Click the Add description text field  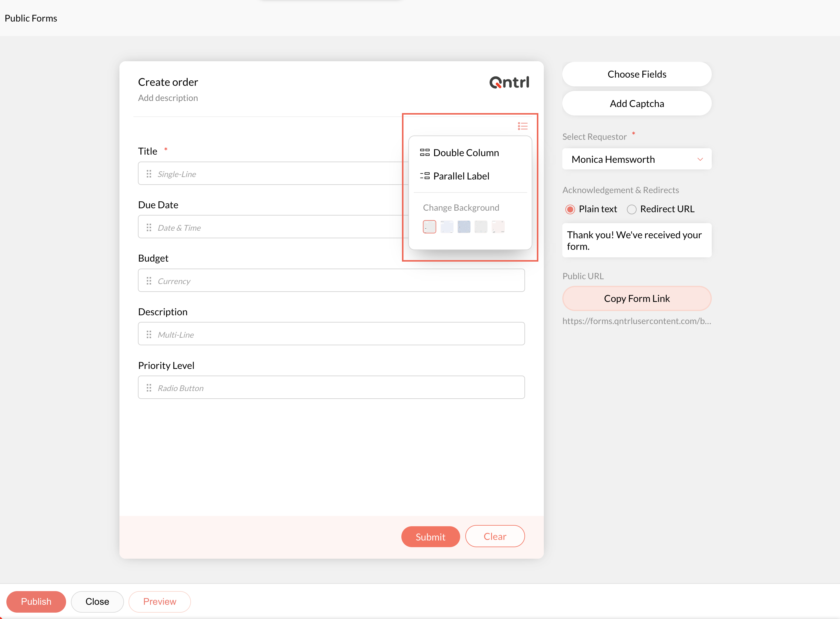coord(168,98)
